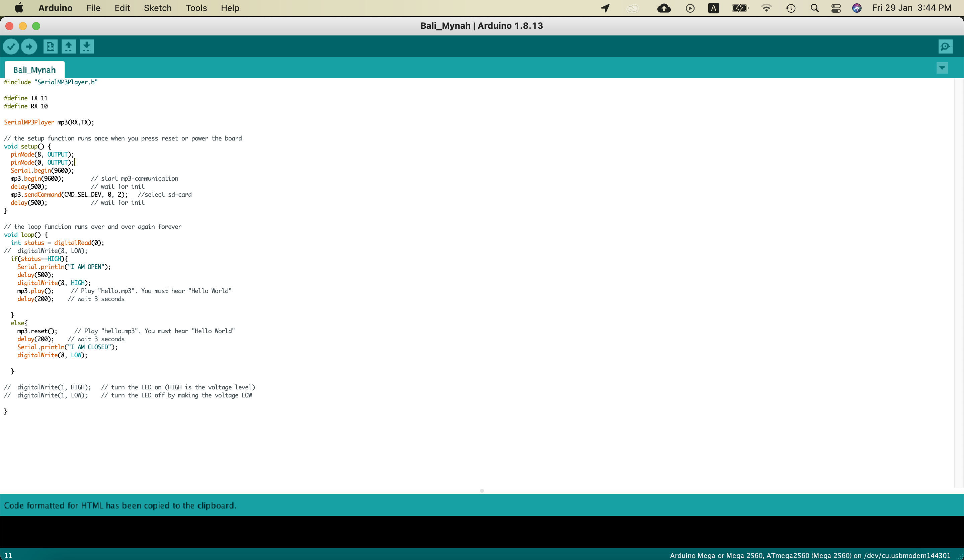Open the Sketch menu
The height and width of the screenshot is (560, 964).
coord(158,8)
